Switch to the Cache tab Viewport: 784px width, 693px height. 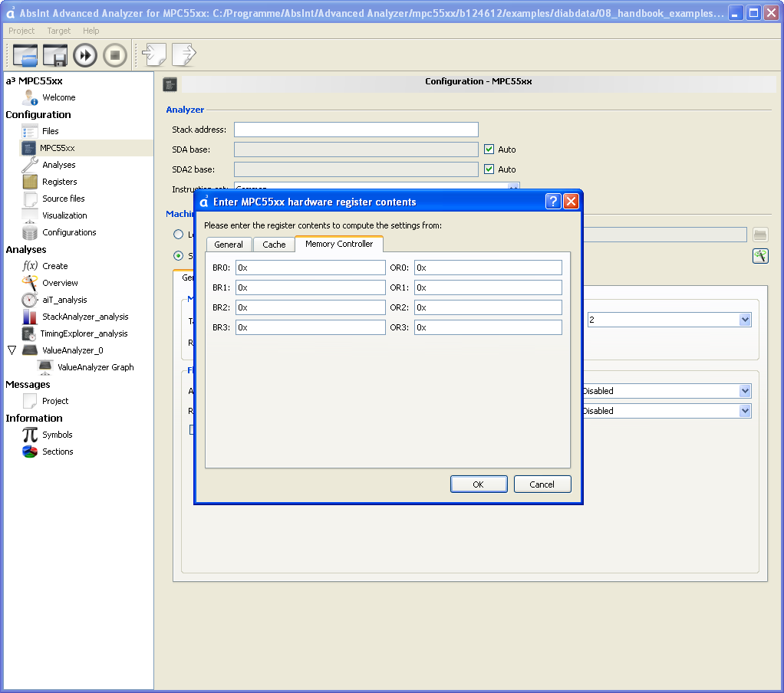point(274,245)
